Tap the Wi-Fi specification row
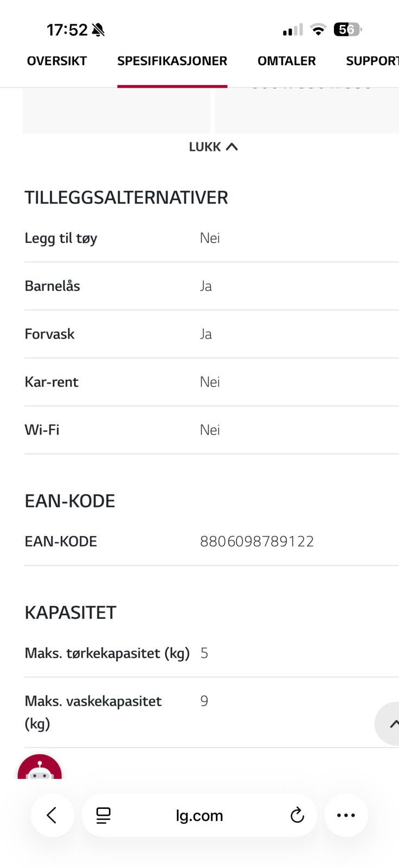 click(211, 430)
